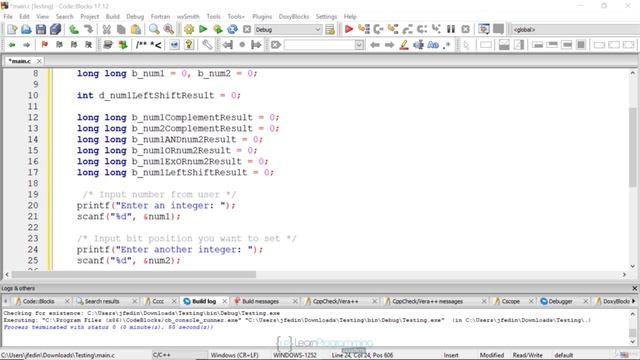Click Step out debugger icon
The image size is (640, 360).
click(407, 29)
